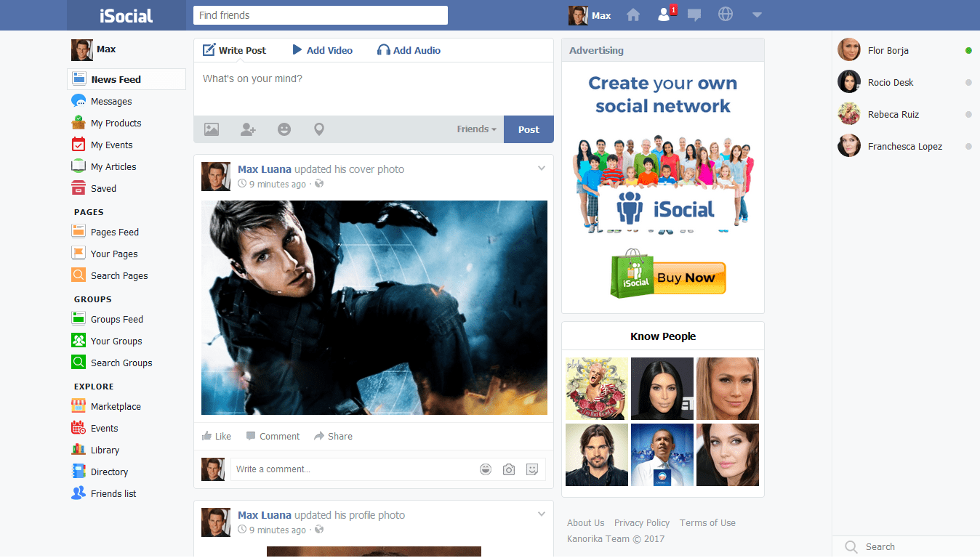Click the chat messages icon in top bar

(694, 15)
